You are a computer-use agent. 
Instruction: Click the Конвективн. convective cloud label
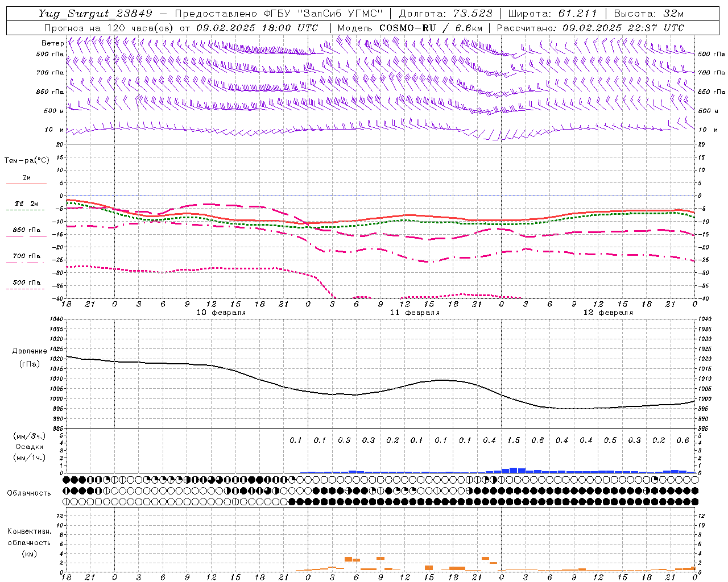pos(29,531)
